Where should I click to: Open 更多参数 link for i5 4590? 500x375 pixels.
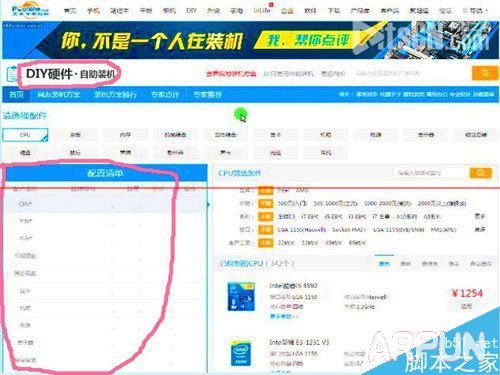[283, 316]
